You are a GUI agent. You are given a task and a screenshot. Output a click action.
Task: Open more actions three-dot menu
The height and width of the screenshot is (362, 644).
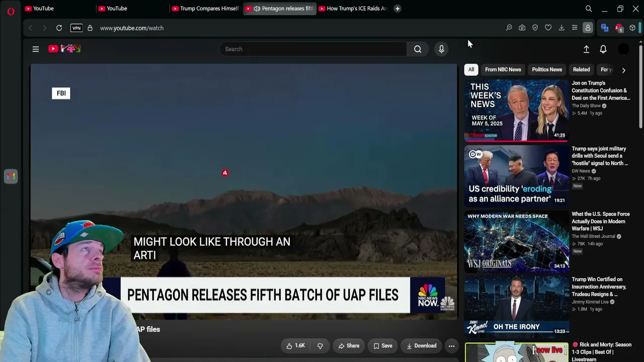451,346
